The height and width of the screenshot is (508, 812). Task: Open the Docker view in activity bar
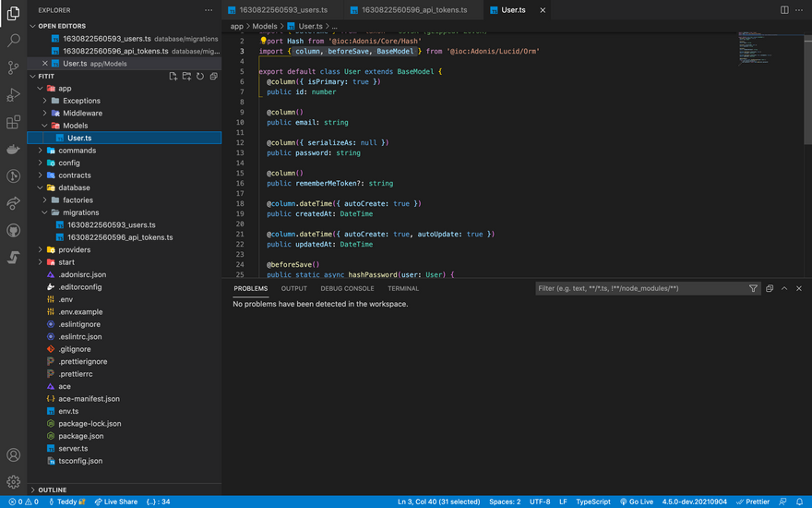pyautogui.click(x=13, y=150)
